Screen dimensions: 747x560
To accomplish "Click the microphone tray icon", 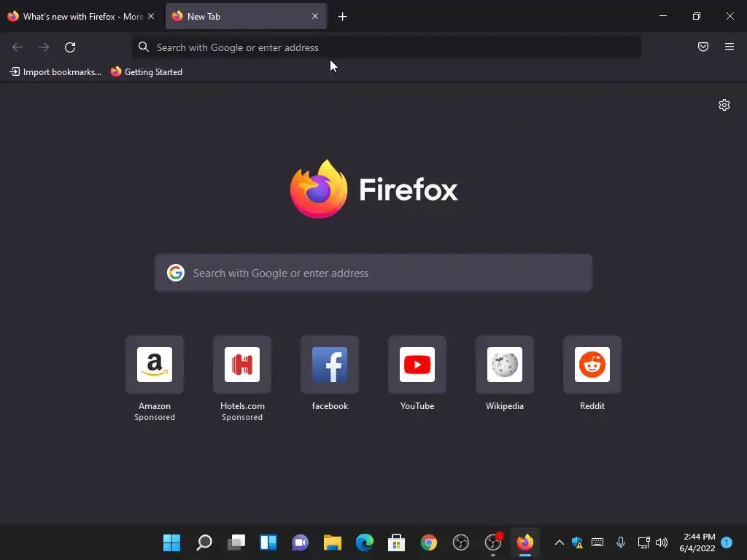I will (621, 542).
